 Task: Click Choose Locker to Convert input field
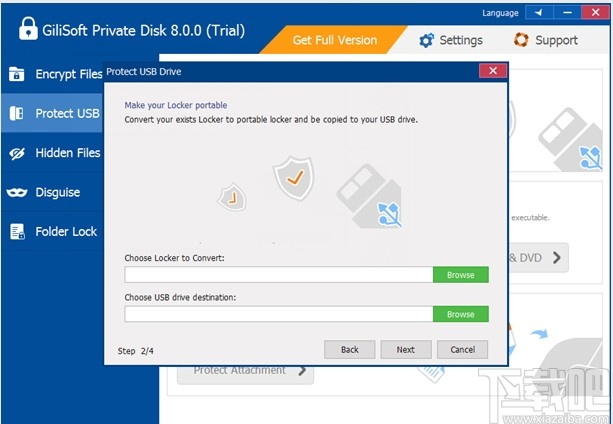click(x=279, y=275)
